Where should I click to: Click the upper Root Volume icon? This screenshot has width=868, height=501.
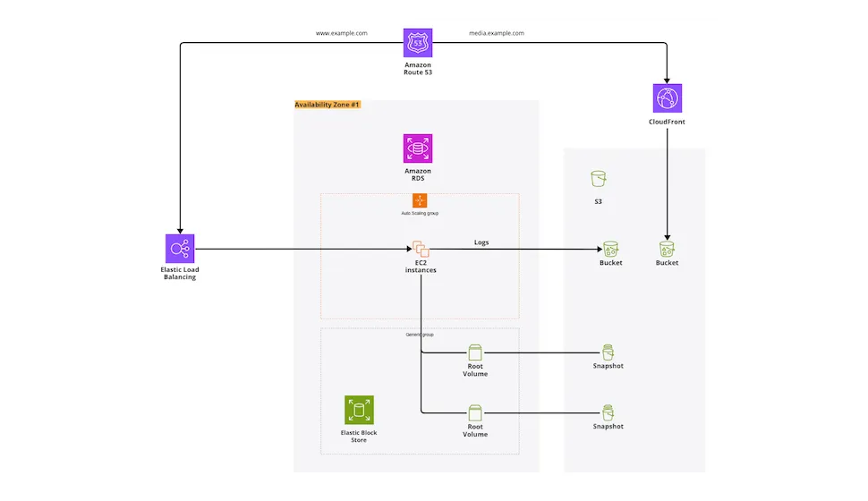[475, 352]
